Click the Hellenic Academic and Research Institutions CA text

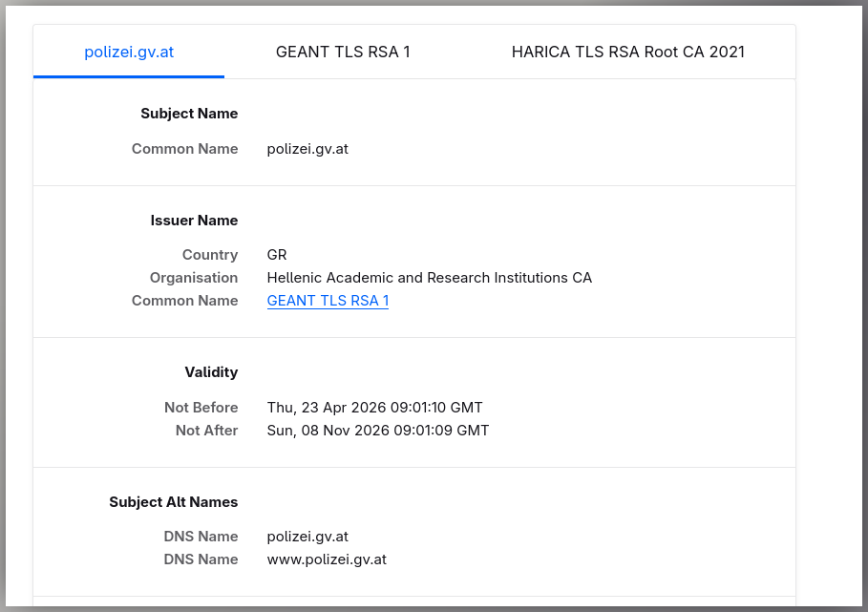click(x=429, y=277)
